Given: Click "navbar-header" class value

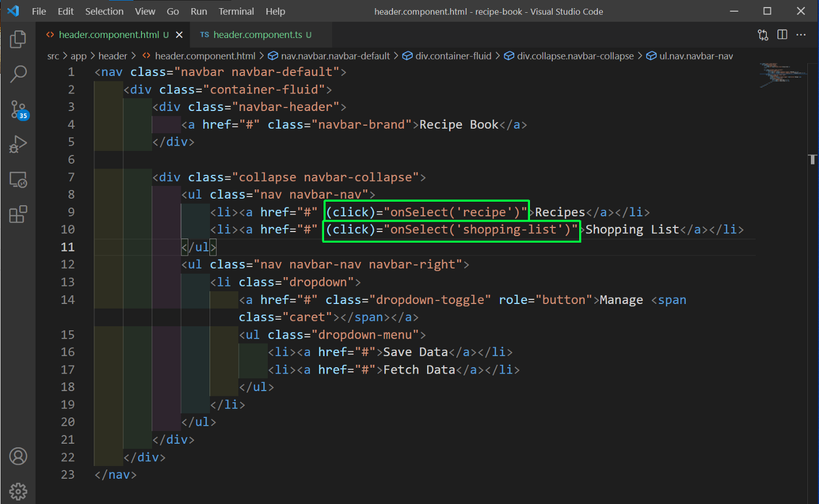Looking at the screenshot, I should (286, 107).
